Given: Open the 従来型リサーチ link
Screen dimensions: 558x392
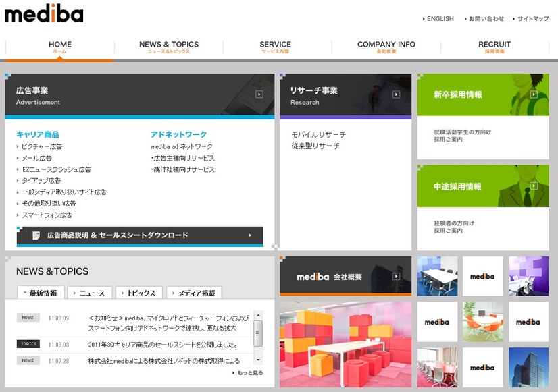Looking at the screenshot, I should pyautogui.click(x=315, y=146).
